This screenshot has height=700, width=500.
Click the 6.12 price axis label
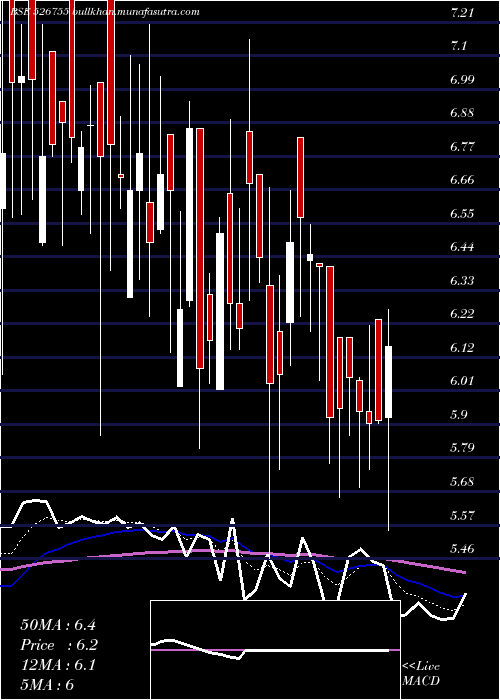pyautogui.click(x=462, y=347)
